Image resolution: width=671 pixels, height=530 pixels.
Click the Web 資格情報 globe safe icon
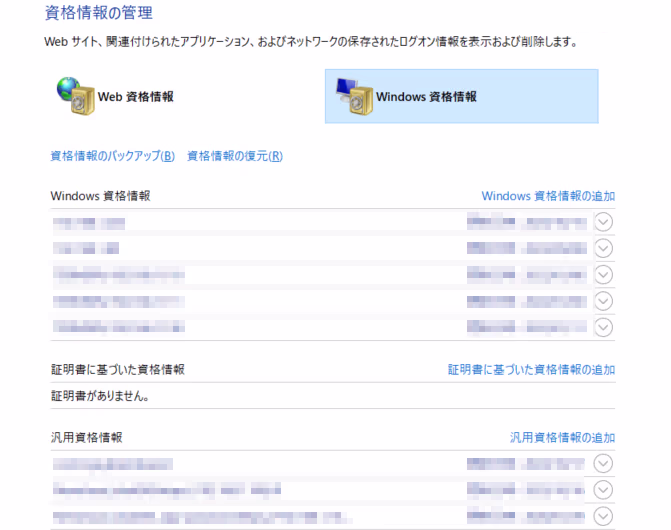click(76, 96)
